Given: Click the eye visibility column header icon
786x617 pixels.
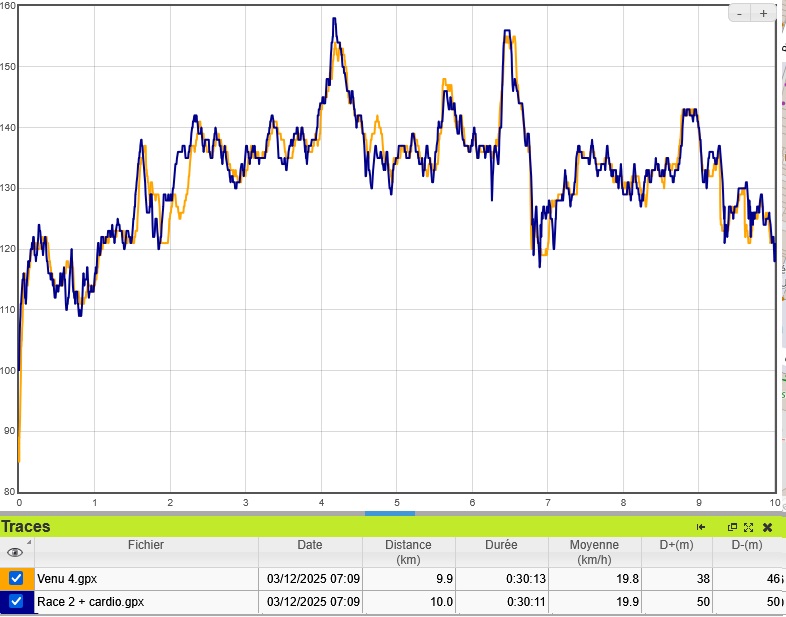Looking at the screenshot, I should click(15, 551).
